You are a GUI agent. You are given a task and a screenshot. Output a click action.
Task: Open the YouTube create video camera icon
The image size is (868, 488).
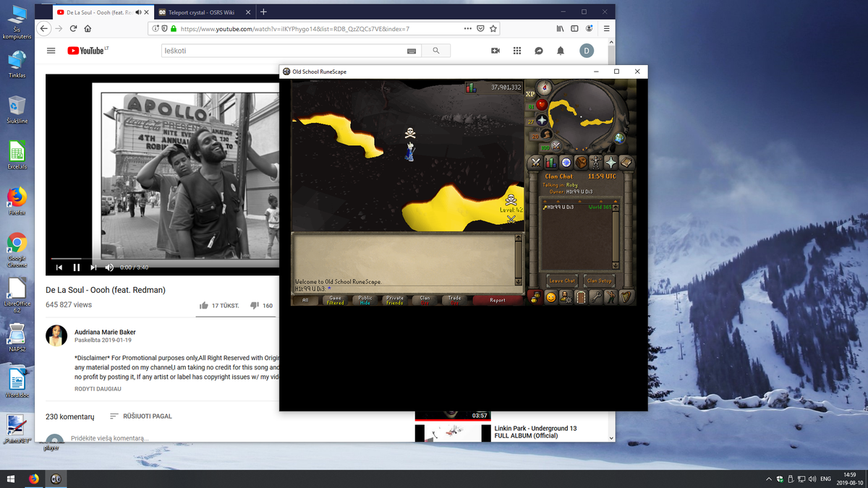(x=495, y=51)
